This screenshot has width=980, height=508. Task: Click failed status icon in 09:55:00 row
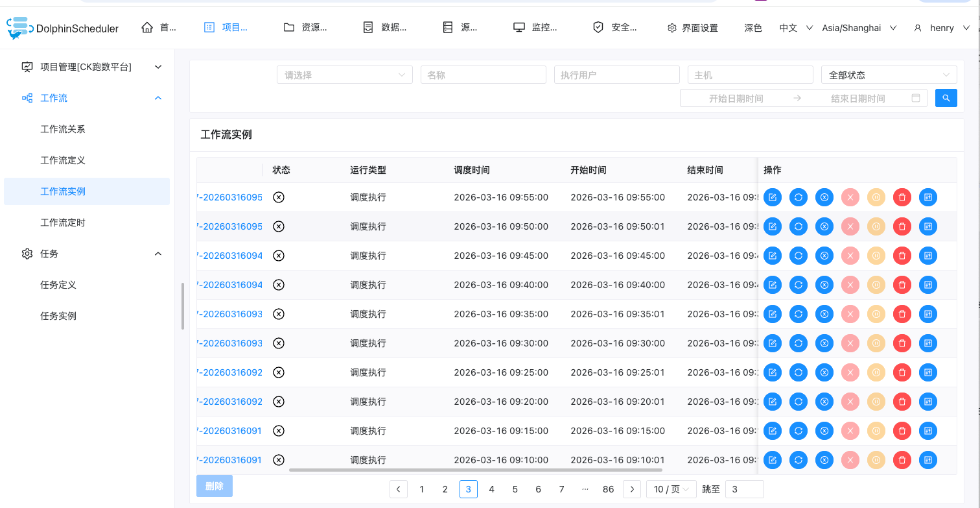point(279,197)
